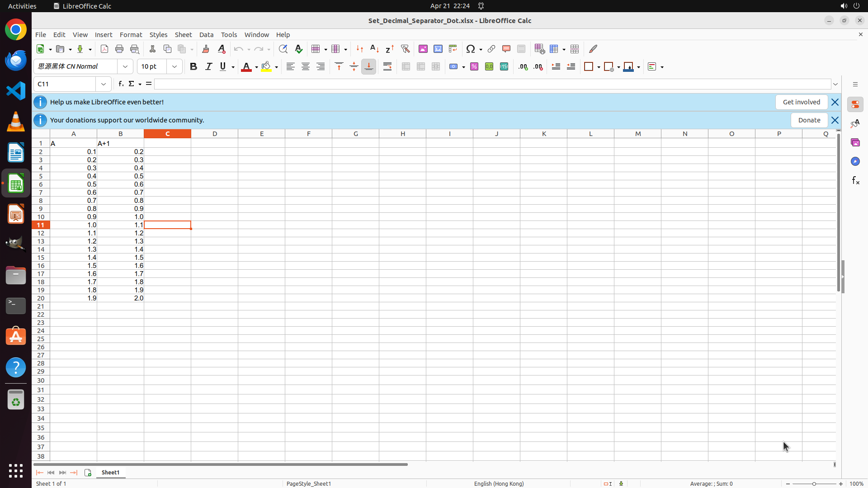Image resolution: width=868 pixels, height=488 pixels.
Task: Open the font size dropdown
Action: pyautogui.click(x=175, y=67)
